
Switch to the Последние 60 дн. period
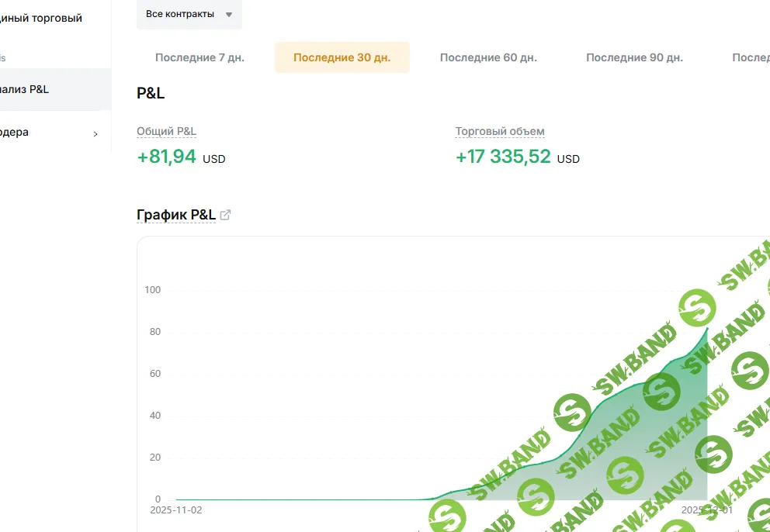488,57
